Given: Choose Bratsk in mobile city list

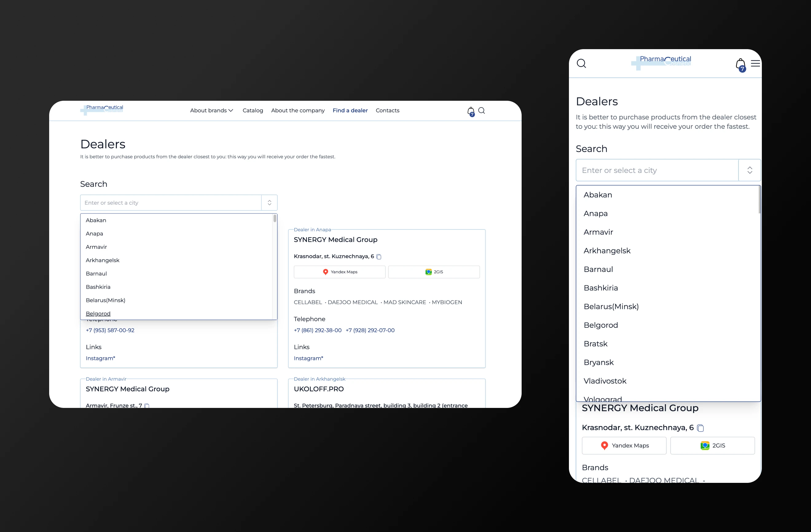Looking at the screenshot, I should point(667,343).
